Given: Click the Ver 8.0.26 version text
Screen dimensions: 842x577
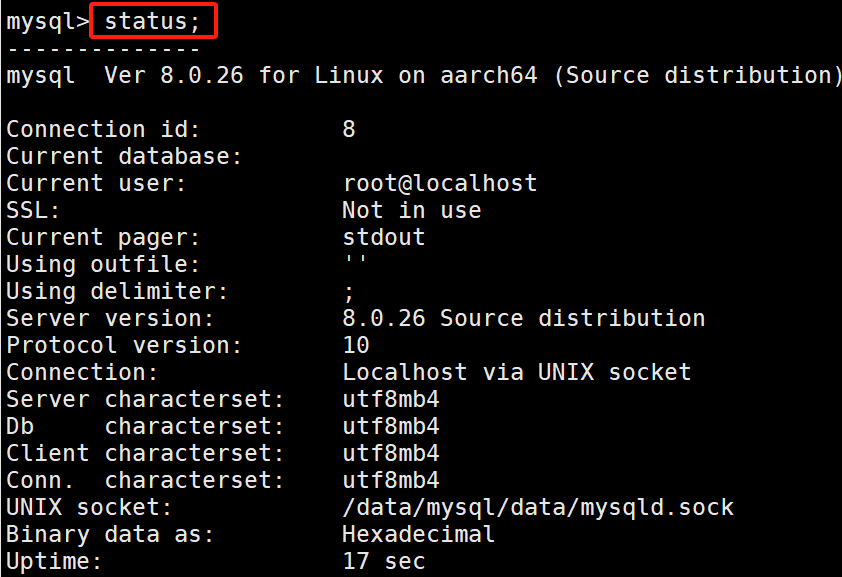Looking at the screenshot, I should pyautogui.click(x=174, y=75).
